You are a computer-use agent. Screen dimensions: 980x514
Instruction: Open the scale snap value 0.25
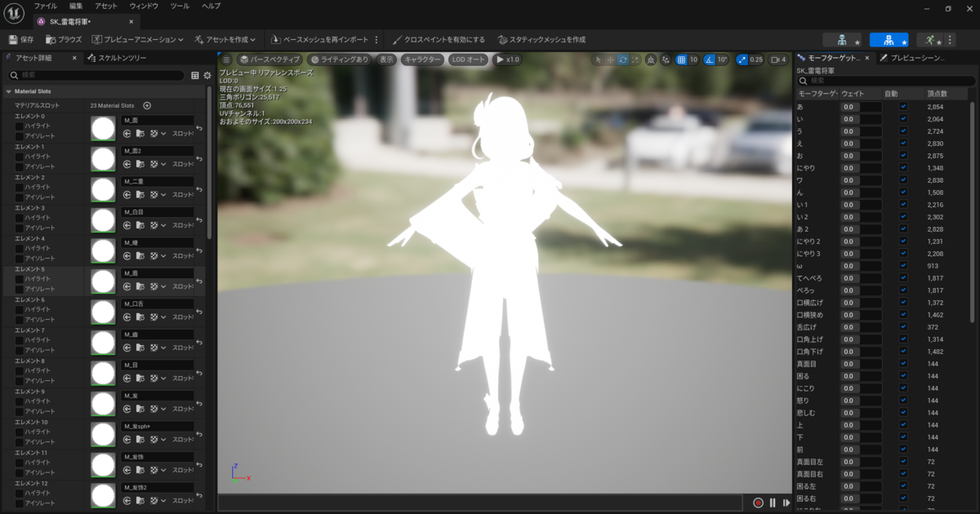coord(756,60)
